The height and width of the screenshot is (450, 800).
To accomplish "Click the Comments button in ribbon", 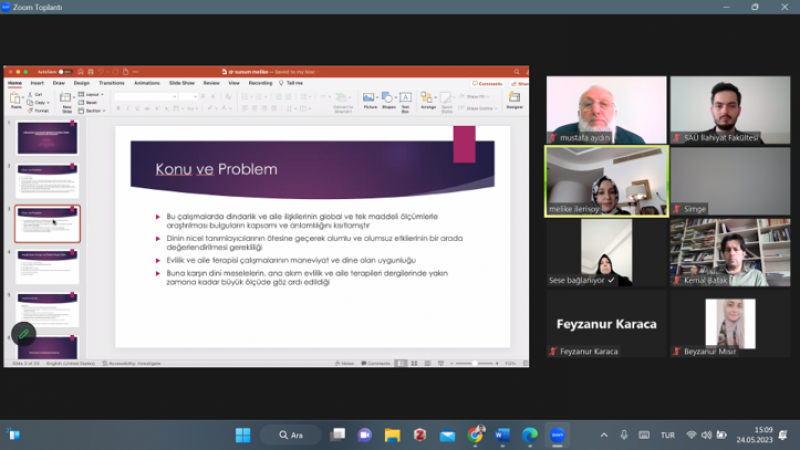I will pos(488,83).
